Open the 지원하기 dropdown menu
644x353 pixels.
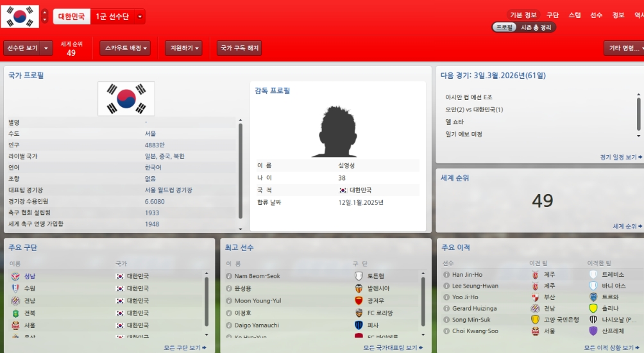(x=183, y=48)
